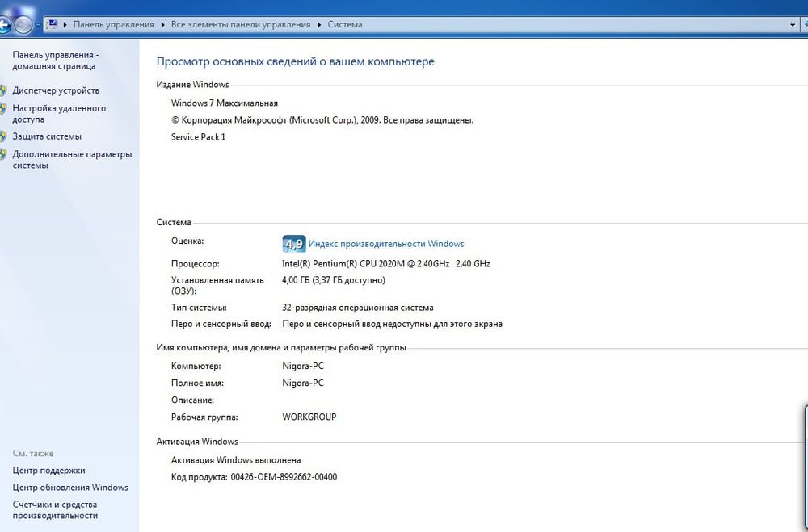808x532 pixels.
Task: Open the address bar history dropdown
Action: [793, 25]
